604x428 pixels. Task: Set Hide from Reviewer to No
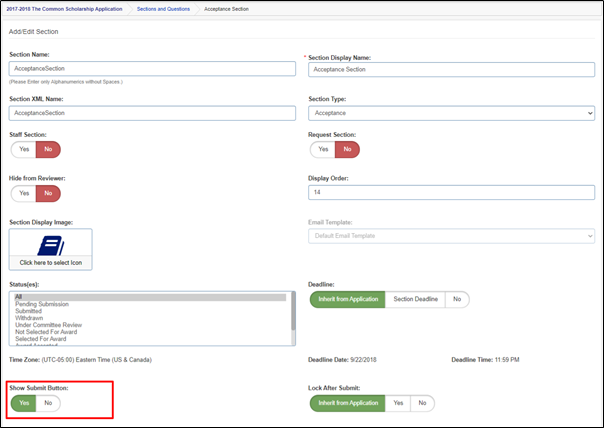(x=48, y=193)
